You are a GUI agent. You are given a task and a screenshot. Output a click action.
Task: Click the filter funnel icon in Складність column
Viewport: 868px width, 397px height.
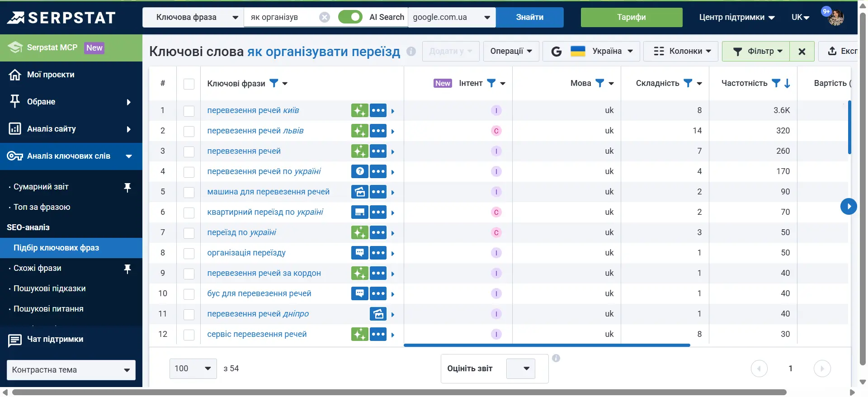pyautogui.click(x=688, y=83)
